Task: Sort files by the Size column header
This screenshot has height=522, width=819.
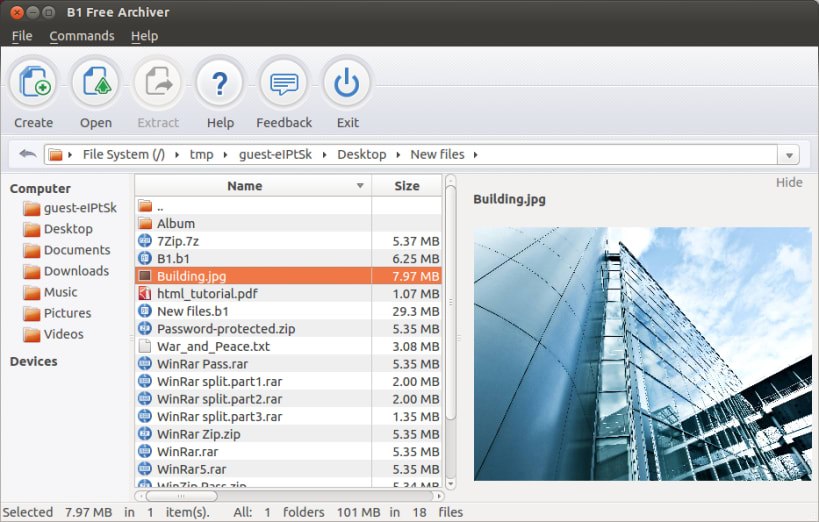Action: coord(407,186)
